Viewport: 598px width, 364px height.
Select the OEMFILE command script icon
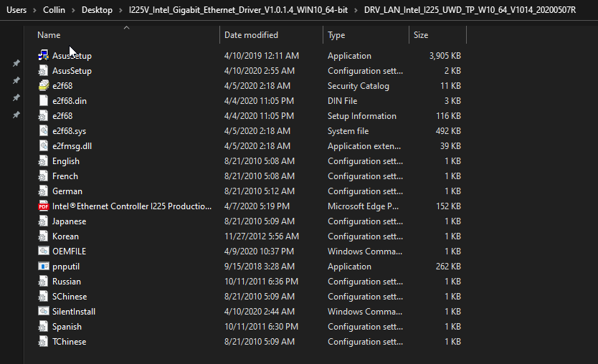coord(44,251)
